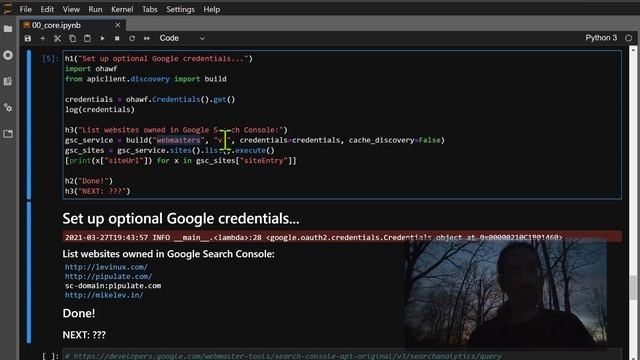Click the 'NEXT: ???' output heading

pyautogui.click(x=84, y=335)
